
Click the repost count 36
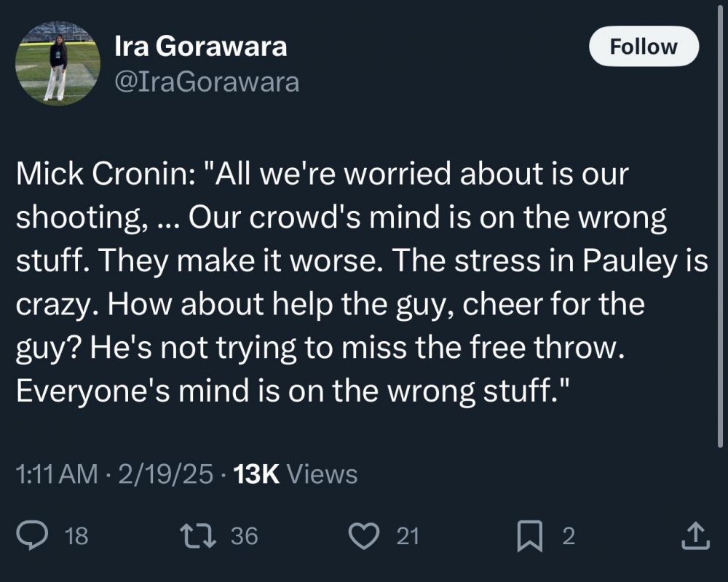click(x=245, y=537)
